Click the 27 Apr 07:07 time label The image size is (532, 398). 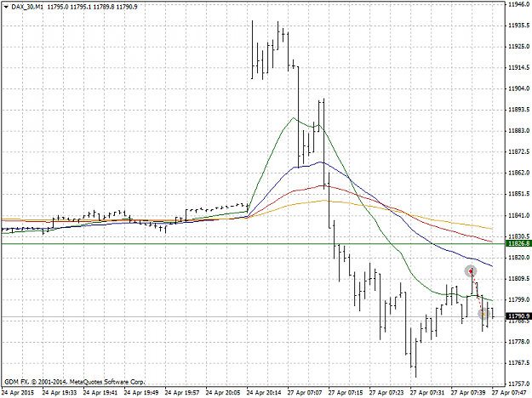point(305,393)
